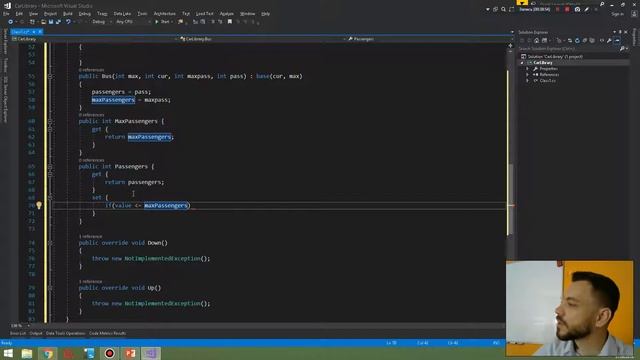
Task: Click Properties wrench icon in Solution Explorer toolbar
Action: [x=609, y=40]
